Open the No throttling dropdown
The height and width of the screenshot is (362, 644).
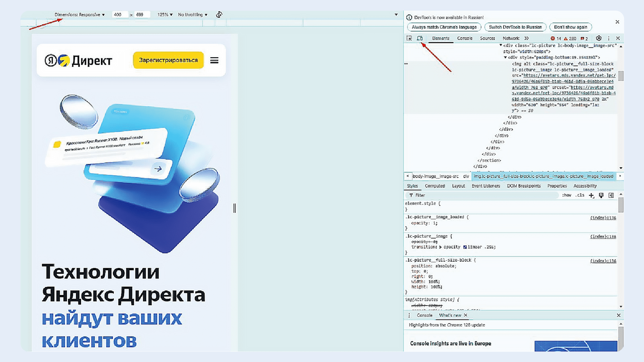click(x=193, y=14)
